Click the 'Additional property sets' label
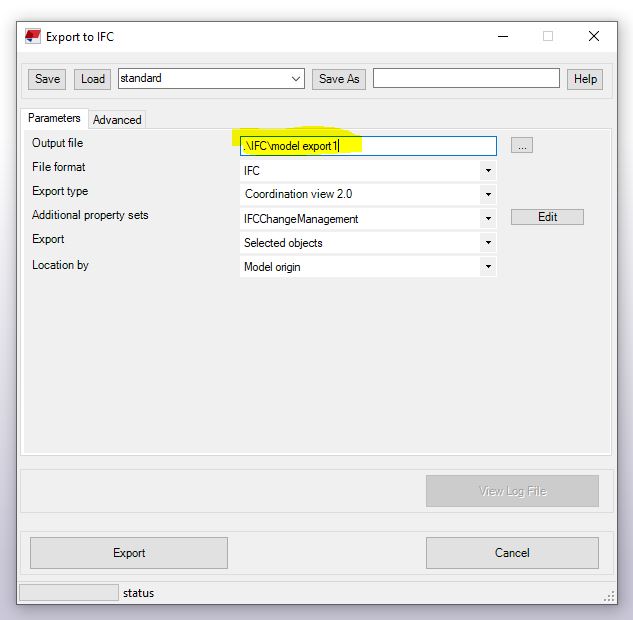The width and height of the screenshot is (633, 620). (90, 215)
